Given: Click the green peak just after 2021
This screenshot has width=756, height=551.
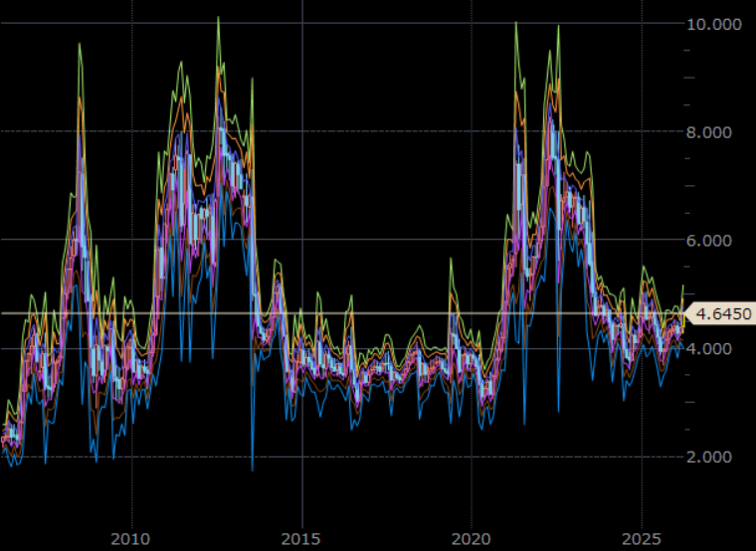Looking at the screenshot, I should 515,23.
